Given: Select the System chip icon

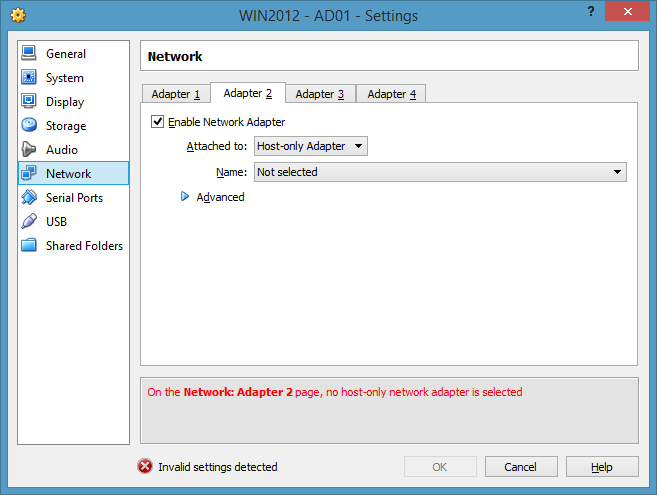Looking at the screenshot, I should (29, 78).
